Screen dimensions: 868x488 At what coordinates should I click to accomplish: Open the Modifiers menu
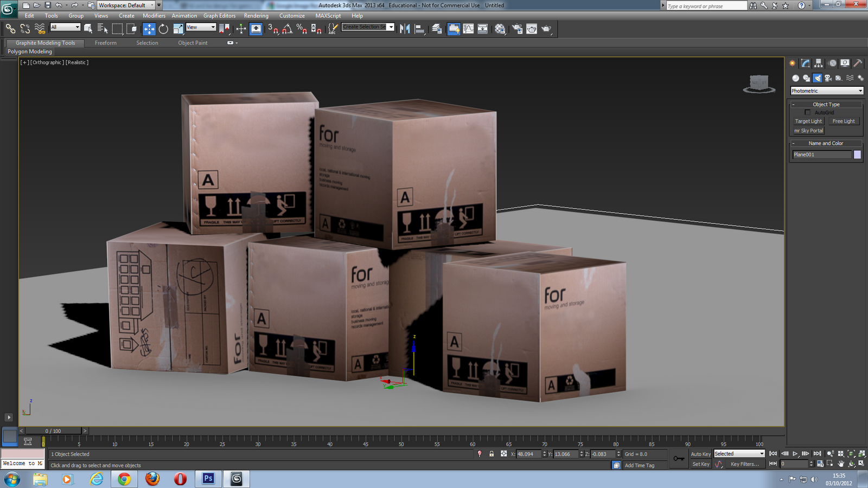[x=154, y=16]
